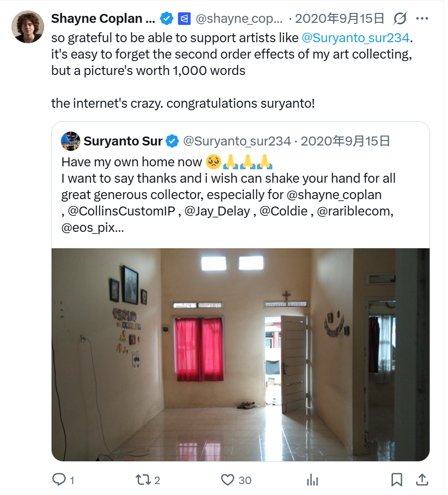The height and width of the screenshot is (495, 448).
Task: Click Suryanto Sur's quoted tweet avatar
Action: [70, 141]
